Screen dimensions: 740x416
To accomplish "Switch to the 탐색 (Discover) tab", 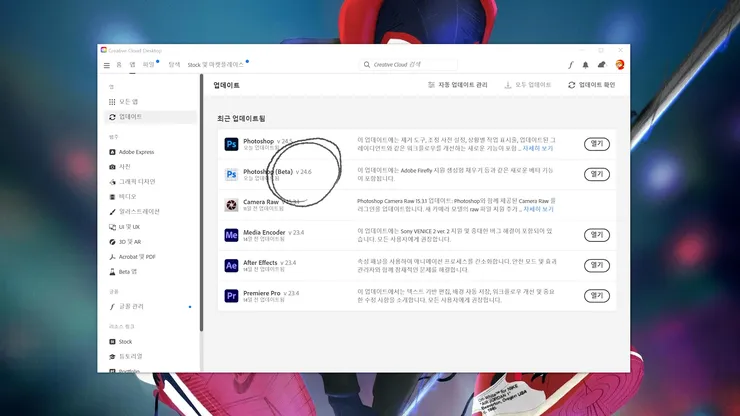I will [174, 65].
